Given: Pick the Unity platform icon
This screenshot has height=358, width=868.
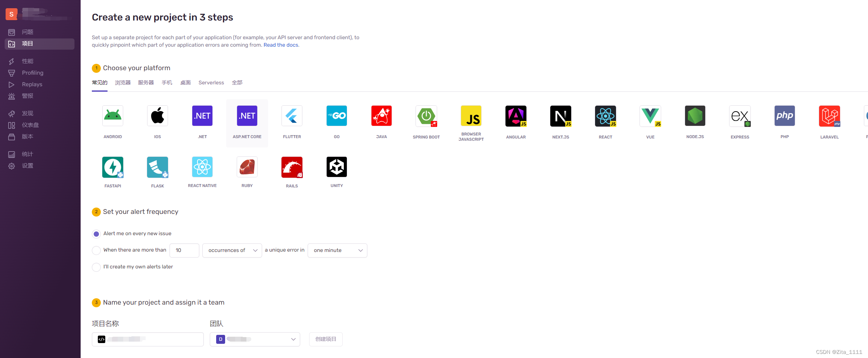Looking at the screenshot, I should (337, 167).
